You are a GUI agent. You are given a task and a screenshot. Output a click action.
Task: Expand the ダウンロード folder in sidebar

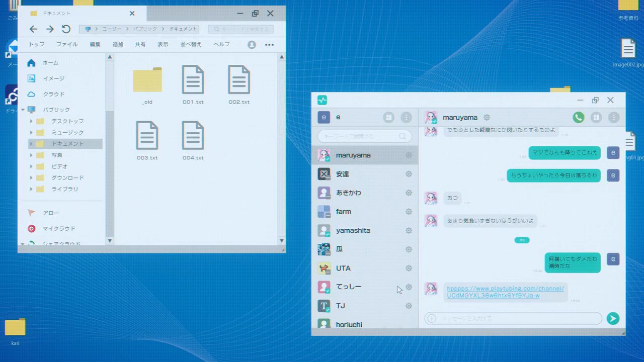(x=31, y=178)
